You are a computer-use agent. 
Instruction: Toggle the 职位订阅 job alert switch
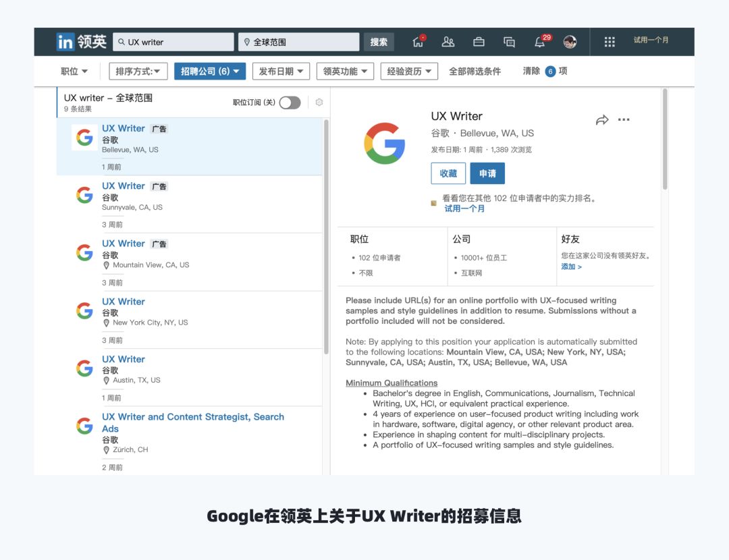tap(290, 103)
